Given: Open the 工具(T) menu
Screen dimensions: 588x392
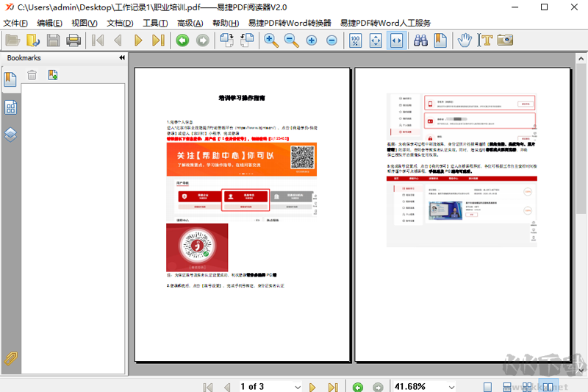Looking at the screenshot, I should 155,23.
